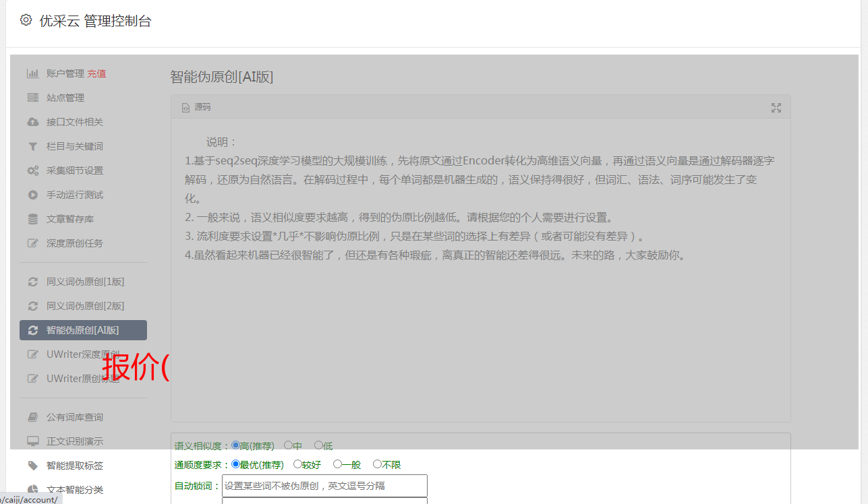Click the monitor icon beside 正文识别演示
This screenshot has height=504, width=868.
point(32,441)
